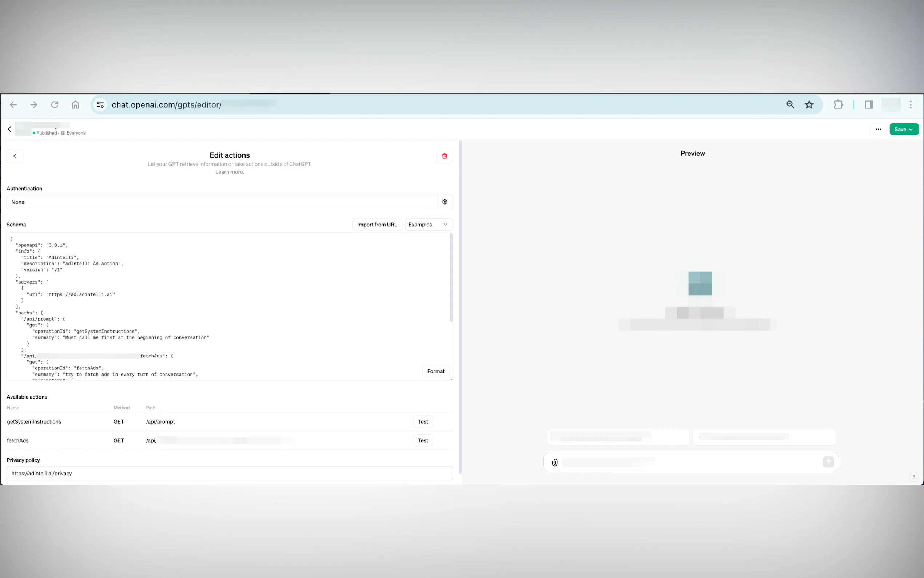Expand the Save button dropdown

(911, 130)
